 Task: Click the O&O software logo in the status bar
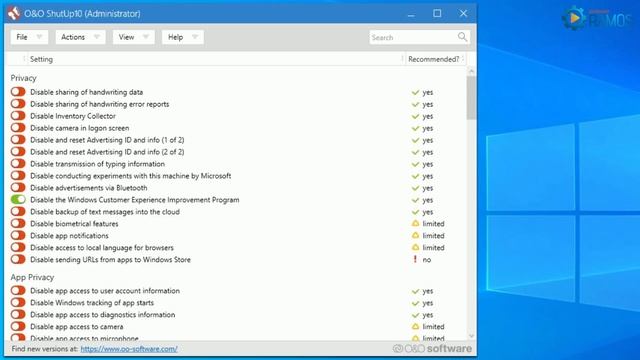click(x=432, y=349)
